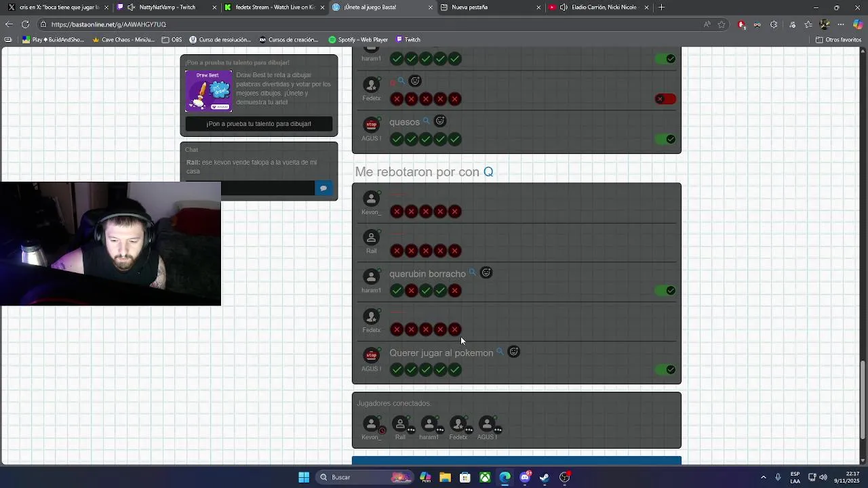Open options dots on haram1 connected player
The width and height of the screenshot is (868, 488).
click(x=440, y=430)
